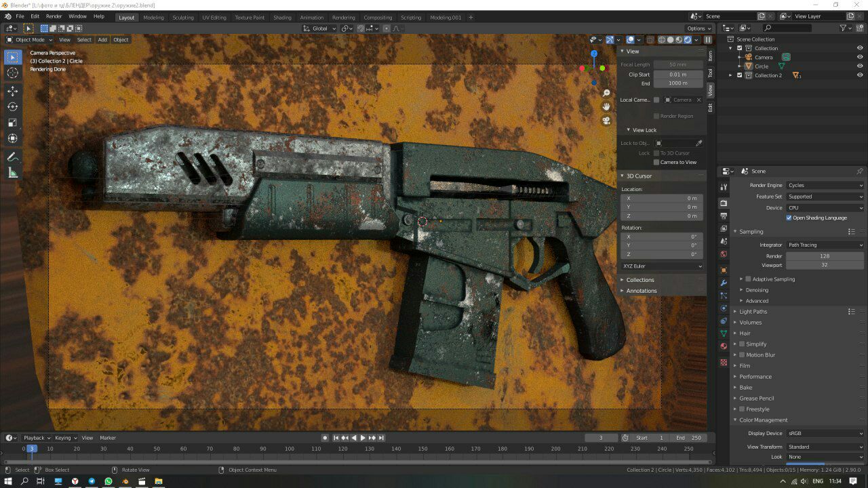Click the zoom magnifier icon in the viewport

click(x=606, y=93)
